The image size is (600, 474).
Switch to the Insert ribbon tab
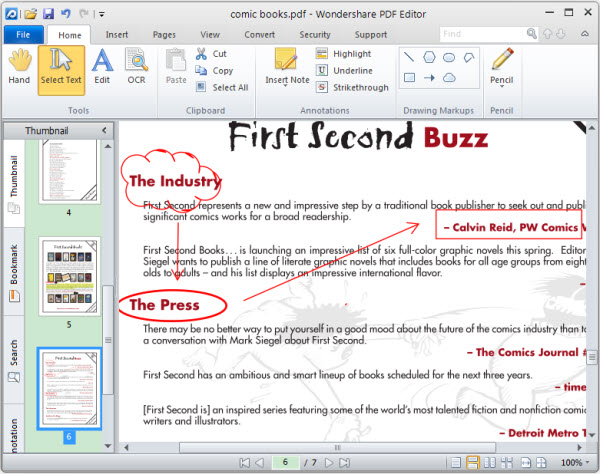117,34
